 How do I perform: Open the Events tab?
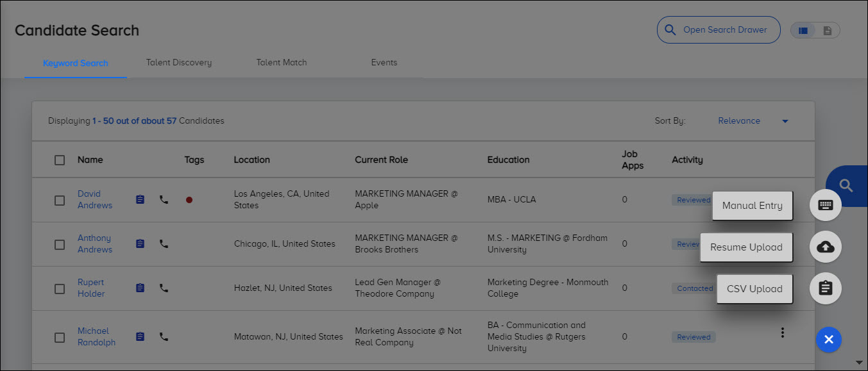click(x=384, y=62)
